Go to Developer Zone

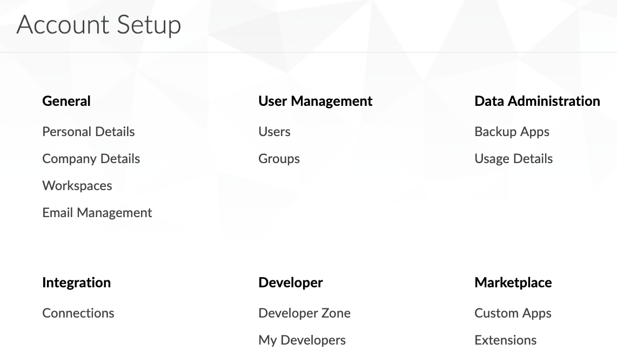305,313
